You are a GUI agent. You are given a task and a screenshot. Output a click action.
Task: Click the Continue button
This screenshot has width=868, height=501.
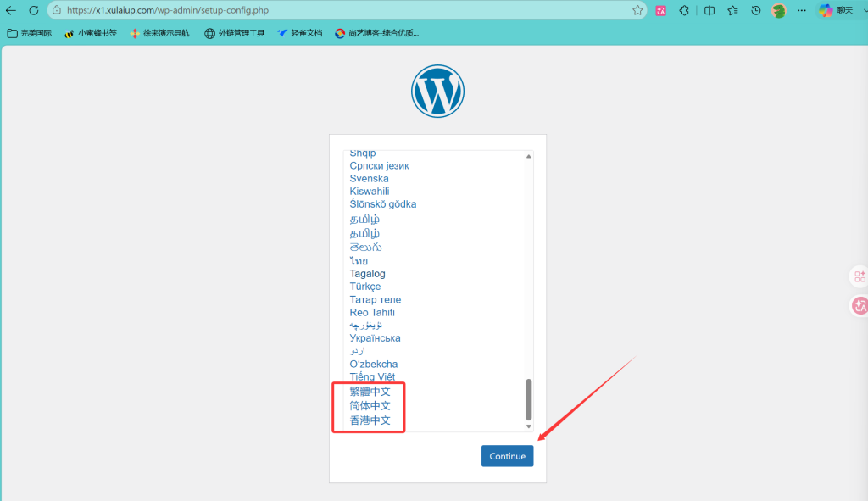tap(507, 456)
